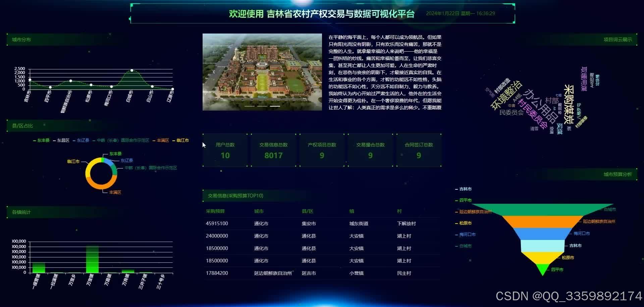Click the orange funnel segment

pyautogui.click(x=542, y=222)
